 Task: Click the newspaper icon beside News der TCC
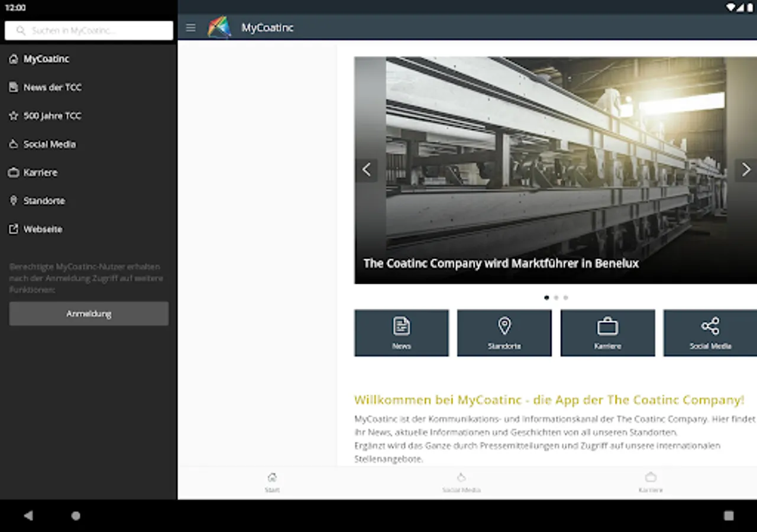point(14,87)
